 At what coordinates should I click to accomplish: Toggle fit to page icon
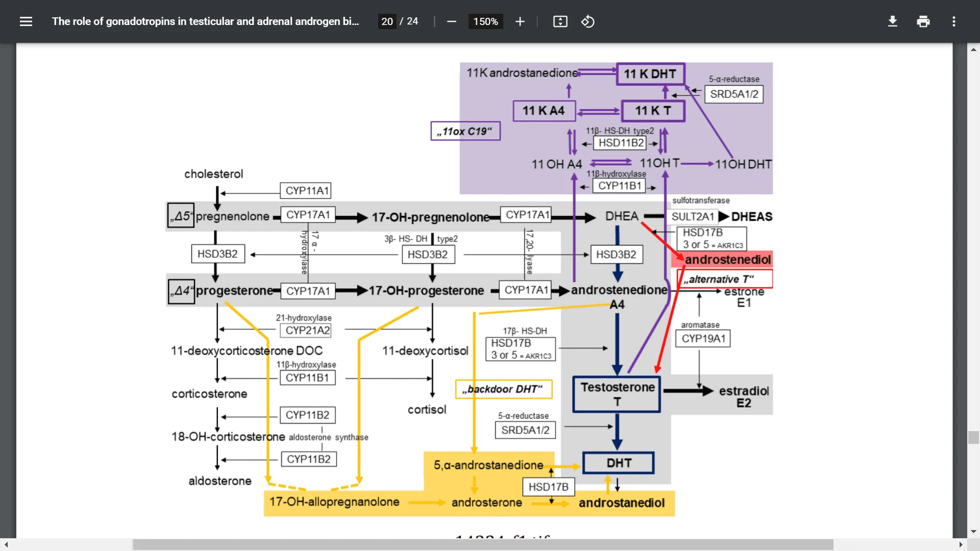[x=560, y=21]
